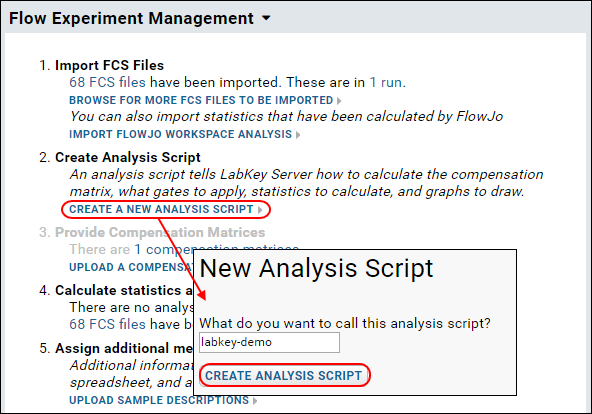
Task: Create a new analysis script link
Action: 161,209
